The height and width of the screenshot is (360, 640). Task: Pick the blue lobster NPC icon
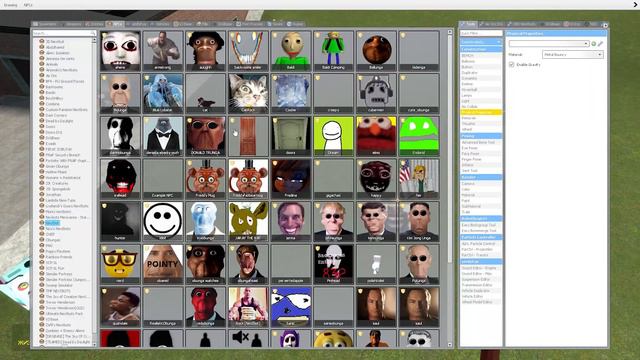point(162,93)
